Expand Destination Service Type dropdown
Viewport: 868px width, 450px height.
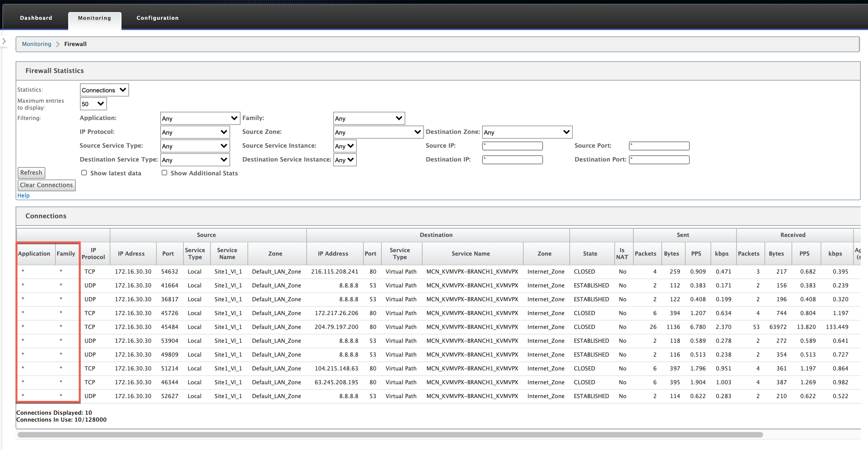pyautogui.click(x=195, y=160)
